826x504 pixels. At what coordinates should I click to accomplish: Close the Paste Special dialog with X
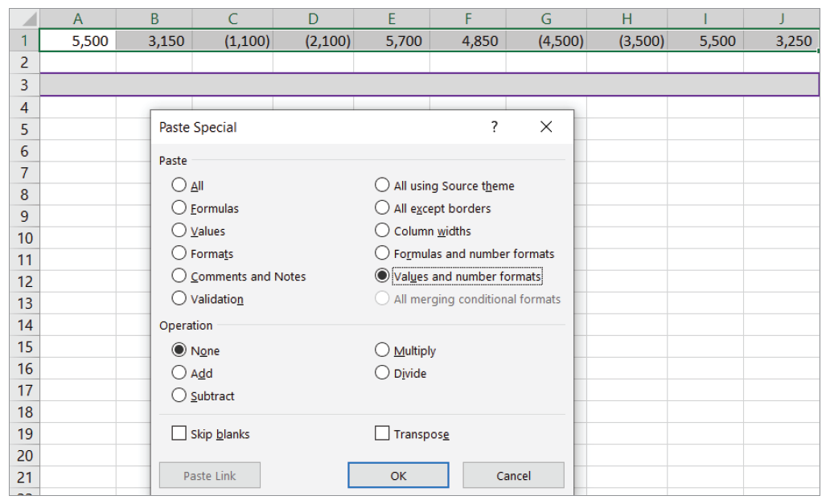[546, 127]
